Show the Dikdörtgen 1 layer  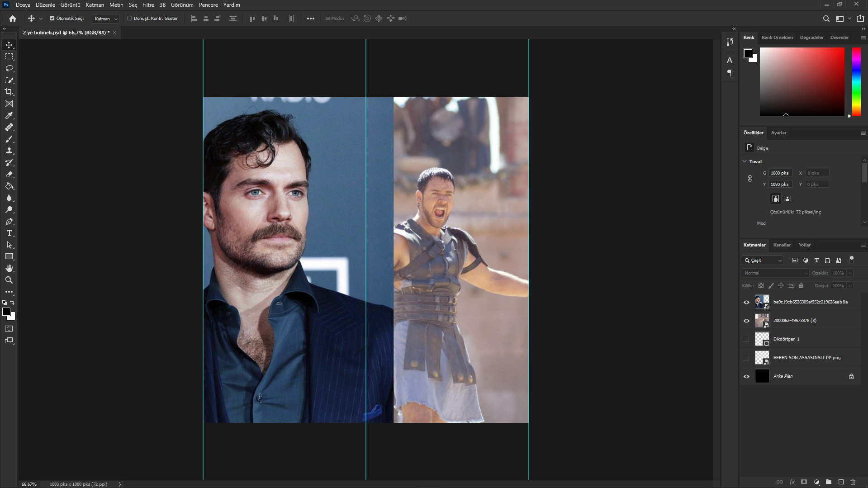tap(746, 339)
